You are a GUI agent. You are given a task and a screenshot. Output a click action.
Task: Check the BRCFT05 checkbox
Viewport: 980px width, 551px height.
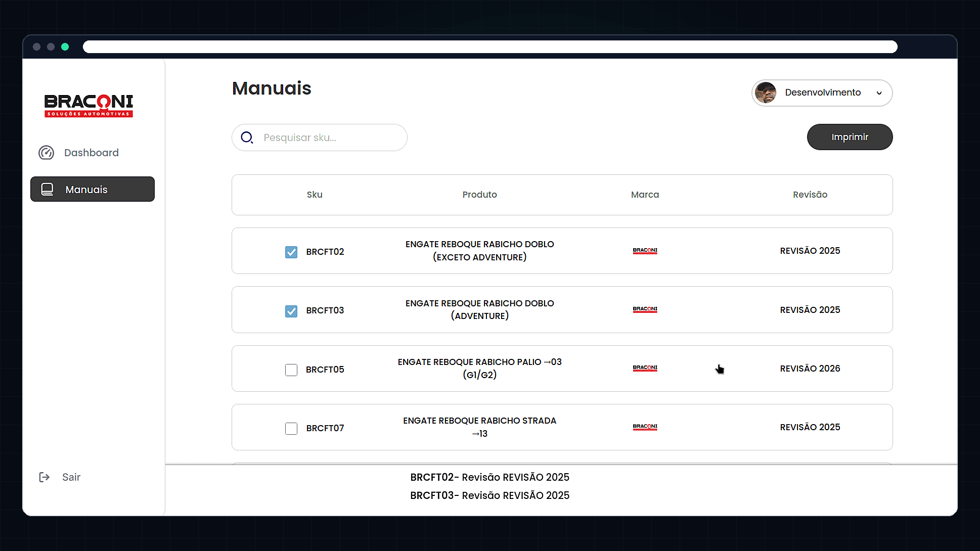[291, 370]
